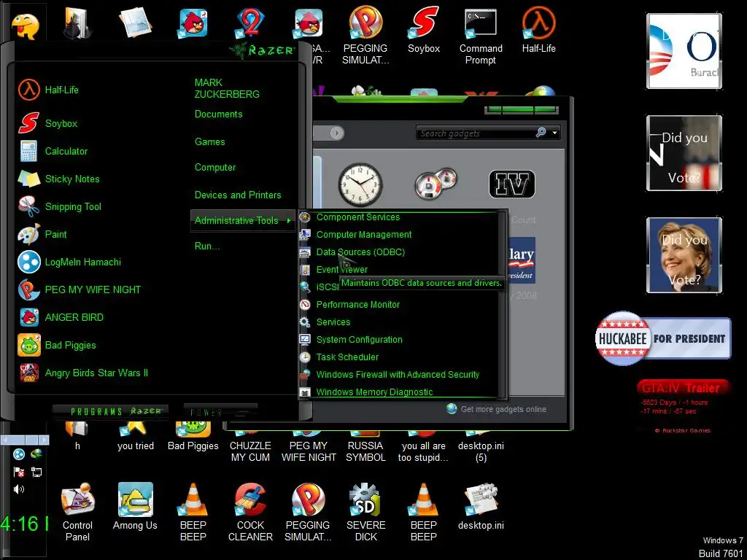747x560 pixels.
Task: Click the Hillary Did you Vote gadget
Action: point(684,255)
